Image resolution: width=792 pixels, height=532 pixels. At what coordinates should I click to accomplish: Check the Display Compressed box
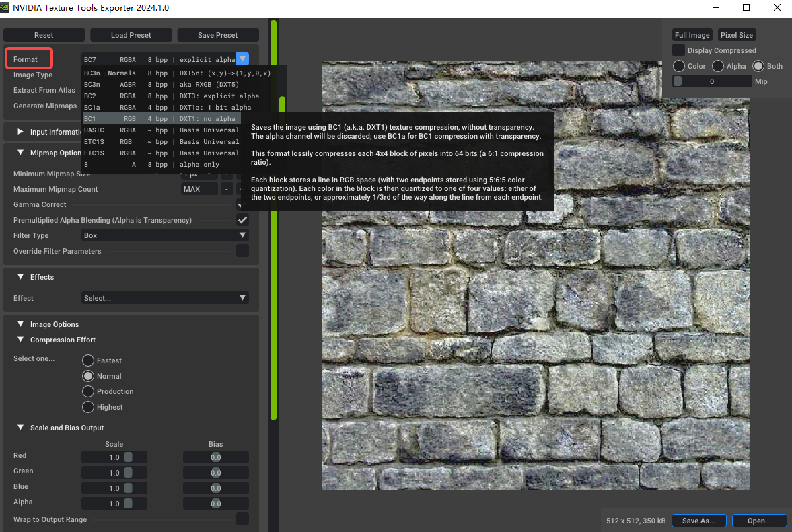(679, 50)
